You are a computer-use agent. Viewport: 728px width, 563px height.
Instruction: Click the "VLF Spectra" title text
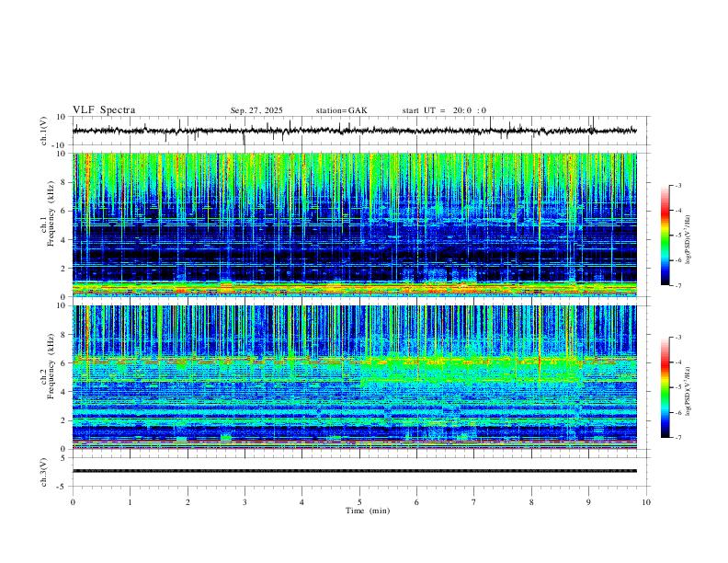click(104, 110)
